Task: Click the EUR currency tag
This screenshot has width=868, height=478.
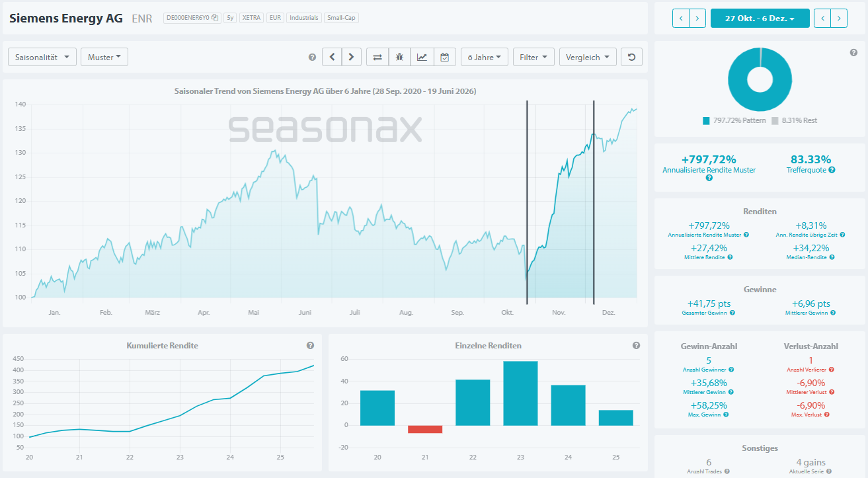Action: point(275,18)
